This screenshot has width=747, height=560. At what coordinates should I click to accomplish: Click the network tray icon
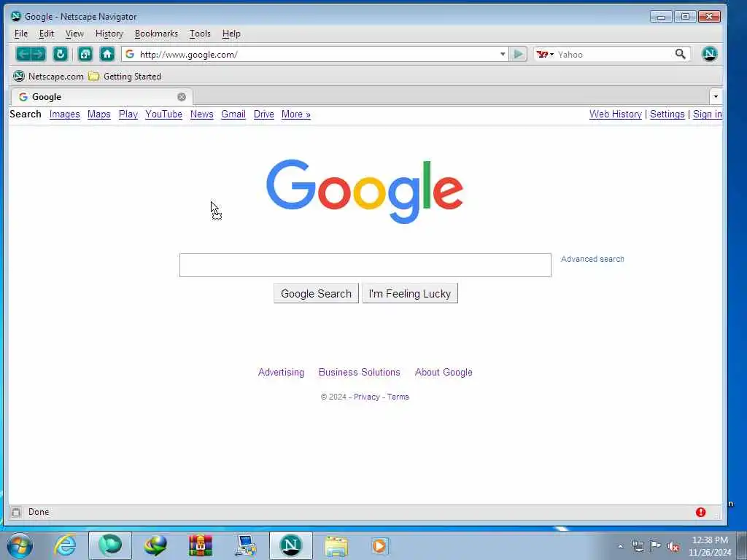(638, 546)
